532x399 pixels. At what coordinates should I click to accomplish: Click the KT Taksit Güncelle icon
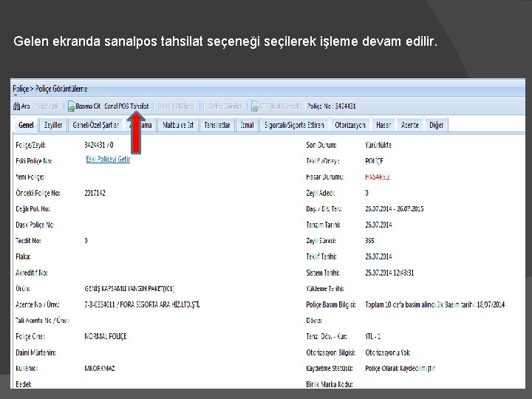click(x=255, y=106)
